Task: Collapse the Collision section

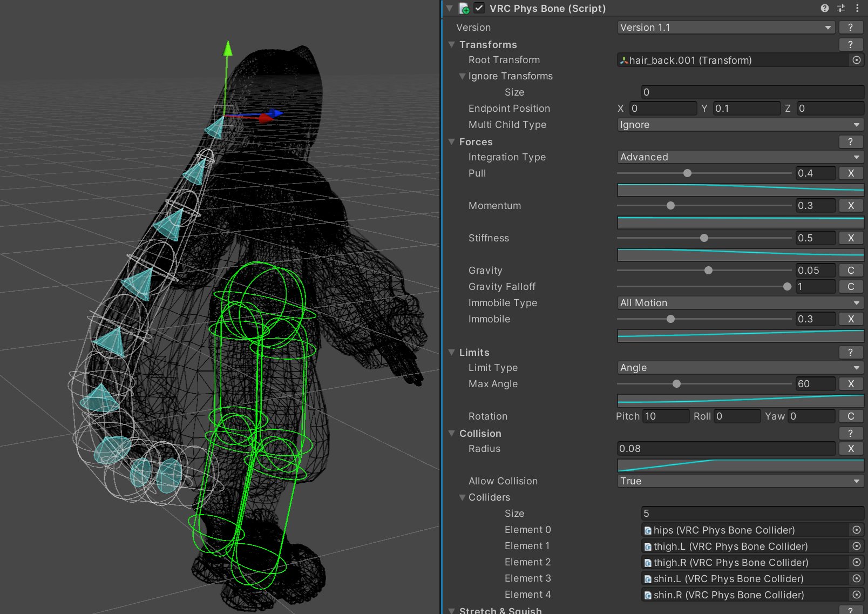Action: coord(452,433)
